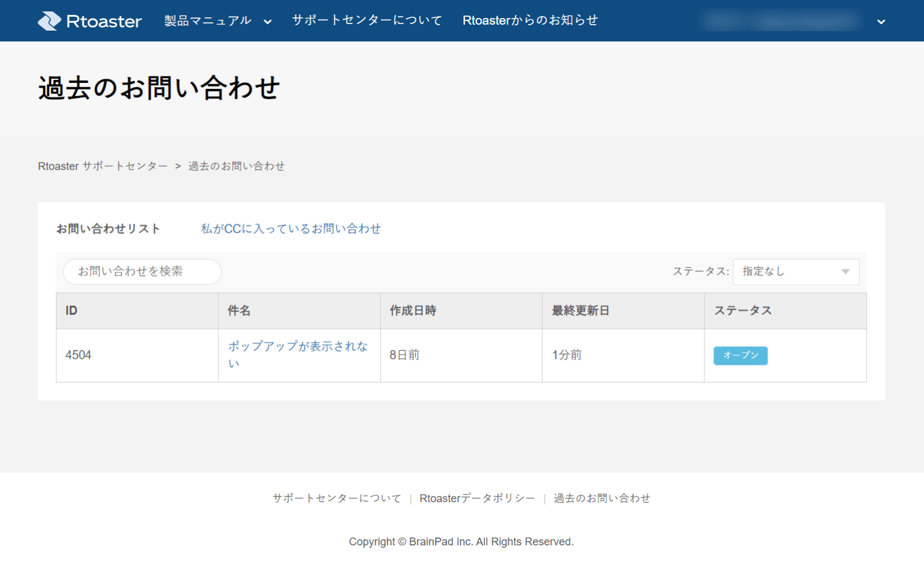924x585 pixels.
Task: Open the ステータス filter dropdown showing 指定なし
Action: pos(795,271)
